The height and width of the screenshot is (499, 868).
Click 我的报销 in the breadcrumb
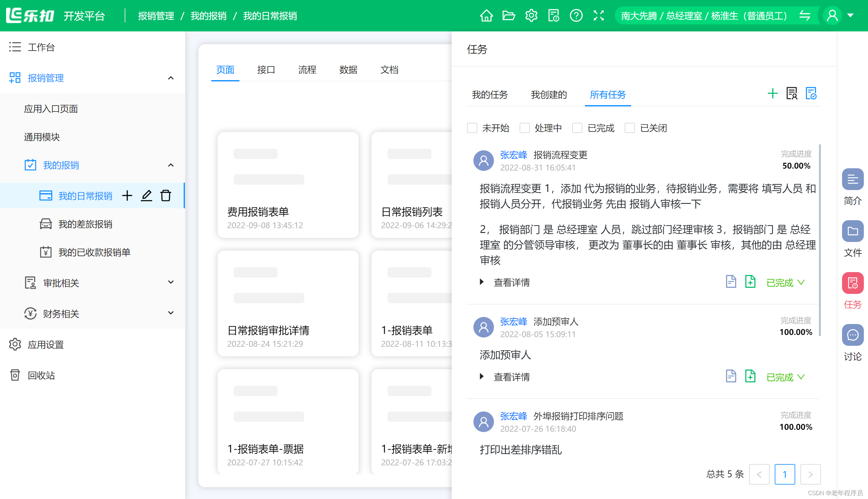click(x=208, y=16)
